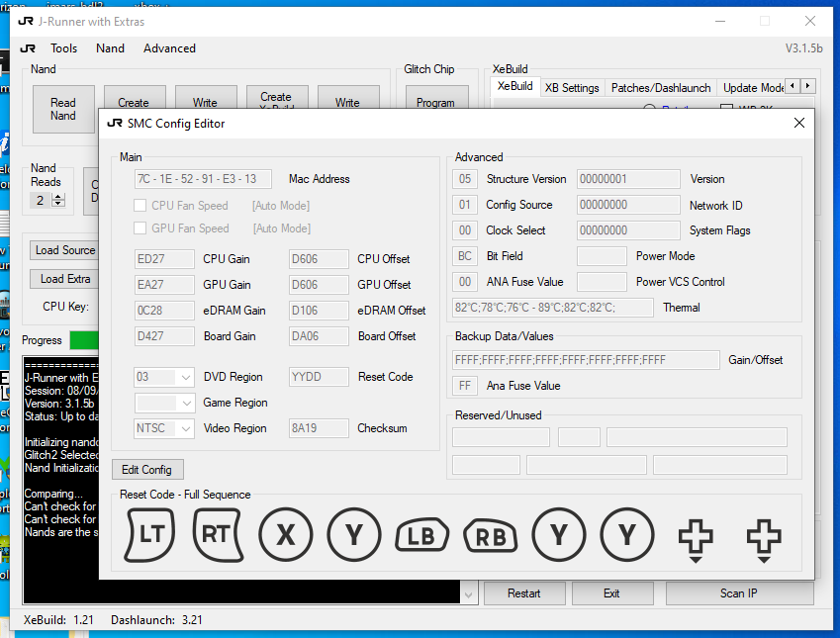Click the Board Gain field D427
840x638 pixels.
(x=164, y=336)
